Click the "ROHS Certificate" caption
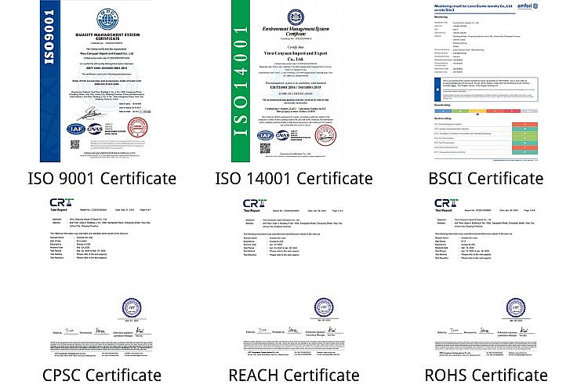 click(486, 375)
